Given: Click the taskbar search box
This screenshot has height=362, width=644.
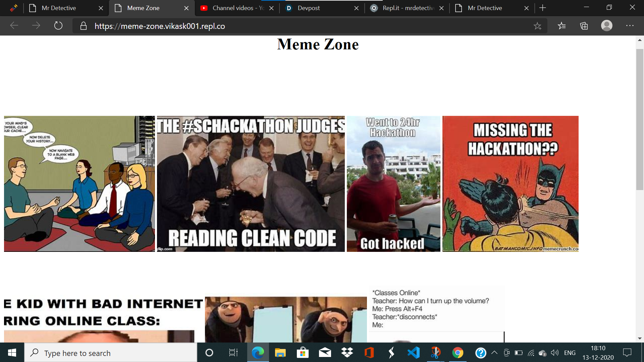Looking at the screenshot, I should click(111, 353).
